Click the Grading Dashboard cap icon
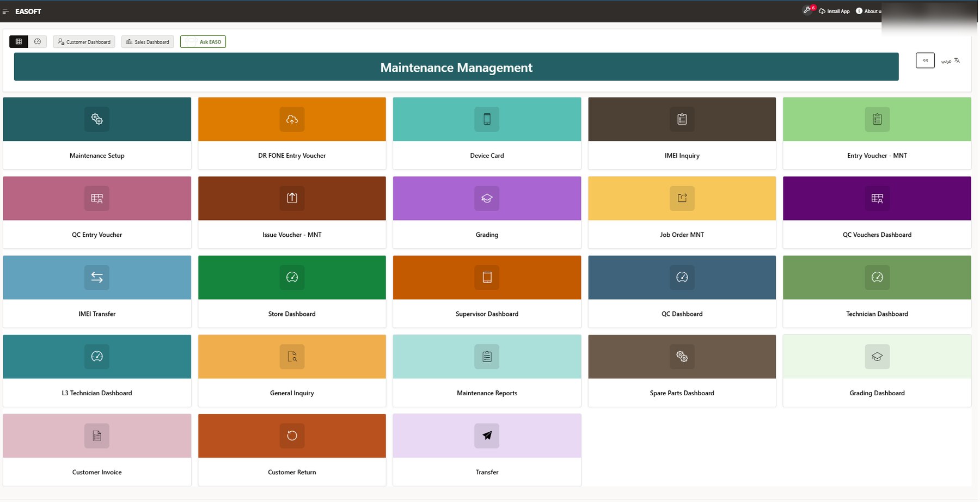Screen dimensions: 980x502 click(877, 357)
